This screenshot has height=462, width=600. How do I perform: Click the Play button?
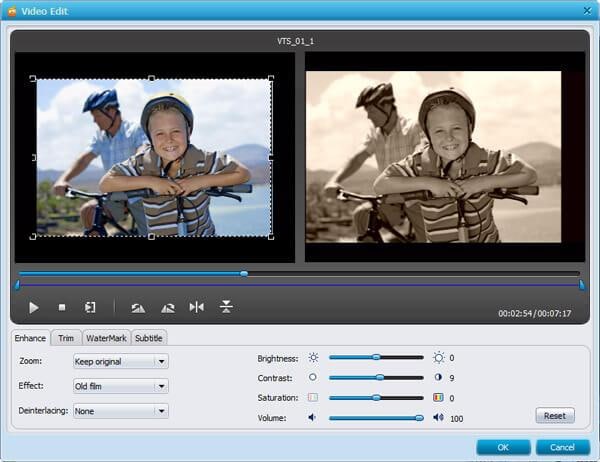tap(34, 307)
